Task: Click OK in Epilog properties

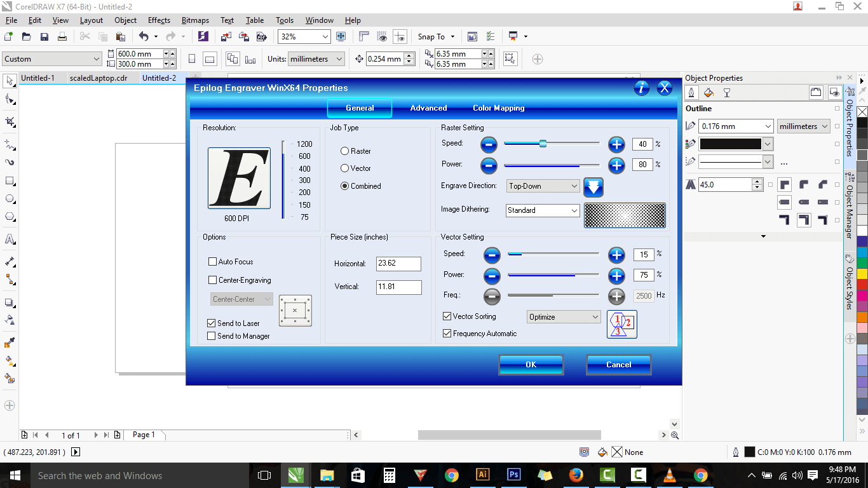Action: pyautogui.click(x=531, y=365)
